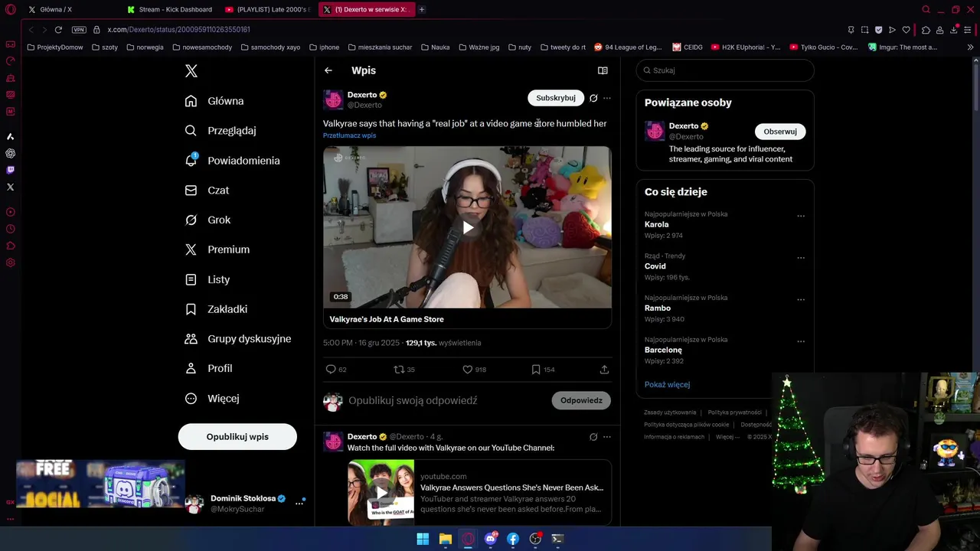Click the reply icon showing 62

point(331,370)
